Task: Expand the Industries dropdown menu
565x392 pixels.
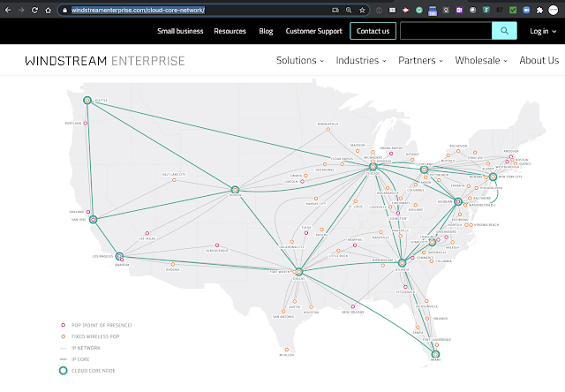Action: (361, 61)
